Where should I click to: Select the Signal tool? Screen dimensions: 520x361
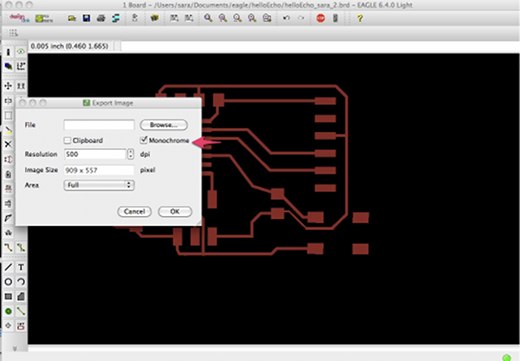coord(21,311)
